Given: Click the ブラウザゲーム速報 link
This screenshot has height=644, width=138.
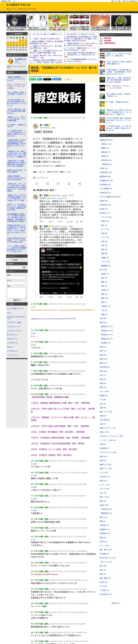Looking at the screenshot, I should click(14, 323).
